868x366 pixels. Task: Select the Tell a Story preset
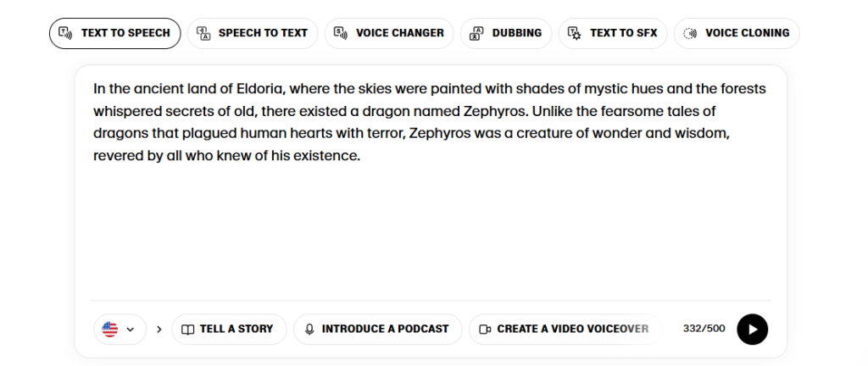point(229,330)
